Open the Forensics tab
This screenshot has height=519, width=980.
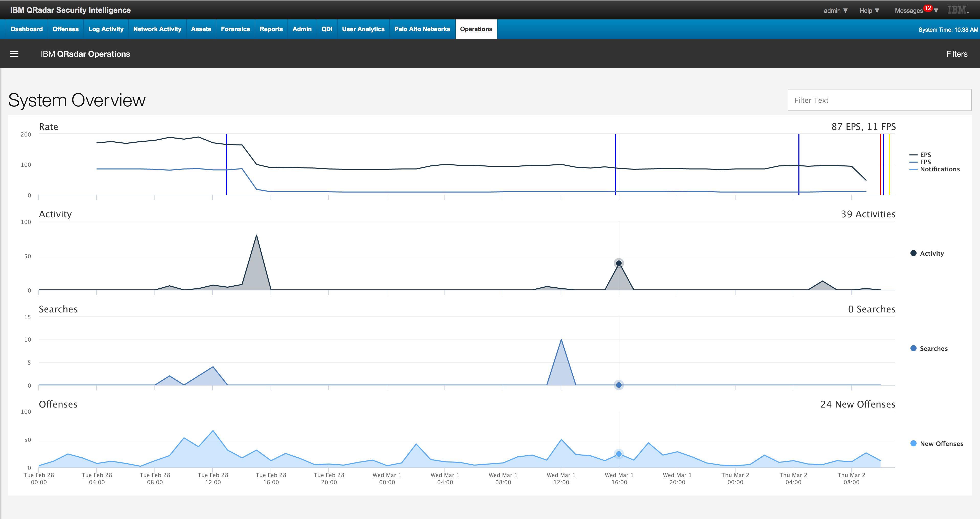(235, 29)
